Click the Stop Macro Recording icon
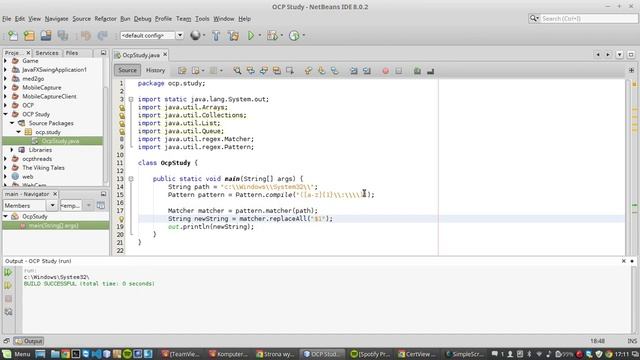Screen dimensions: 640x360 pyautogui.click(x=398, y=71)
